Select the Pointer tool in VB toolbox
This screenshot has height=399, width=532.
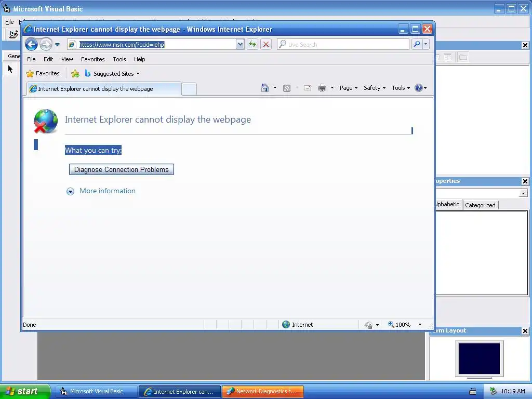(x=10, y=69)
